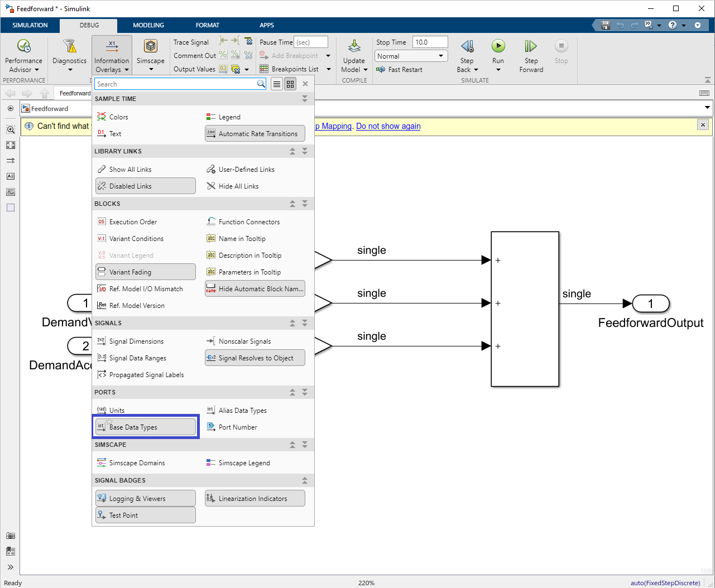Click the Update Model icon

pos(354,54)
